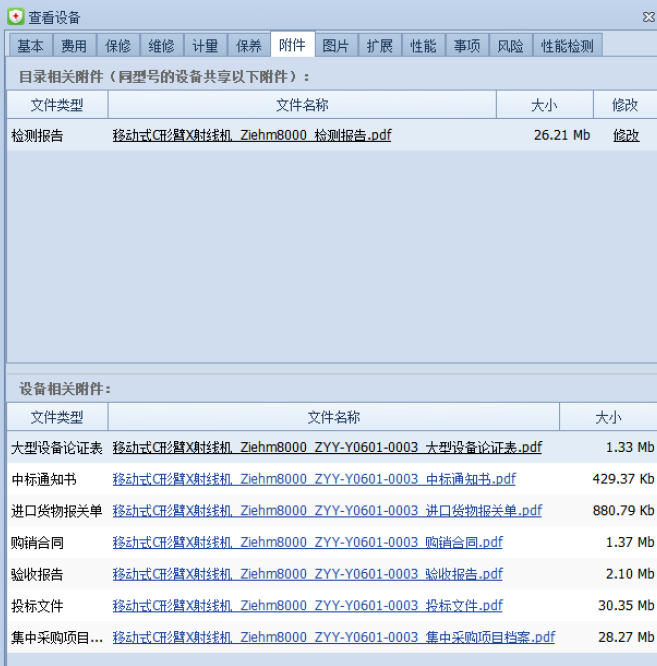The width and height of the screenshot is (657, 666).
Task: Open 进口货物报关单.pdf attachment link
Action: click(327, 511)
